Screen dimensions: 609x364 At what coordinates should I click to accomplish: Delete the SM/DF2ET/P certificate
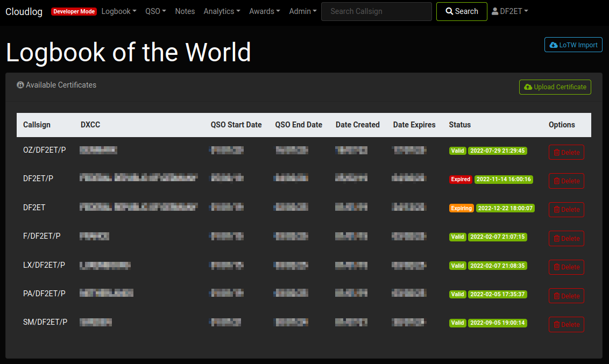click(566, 324)
